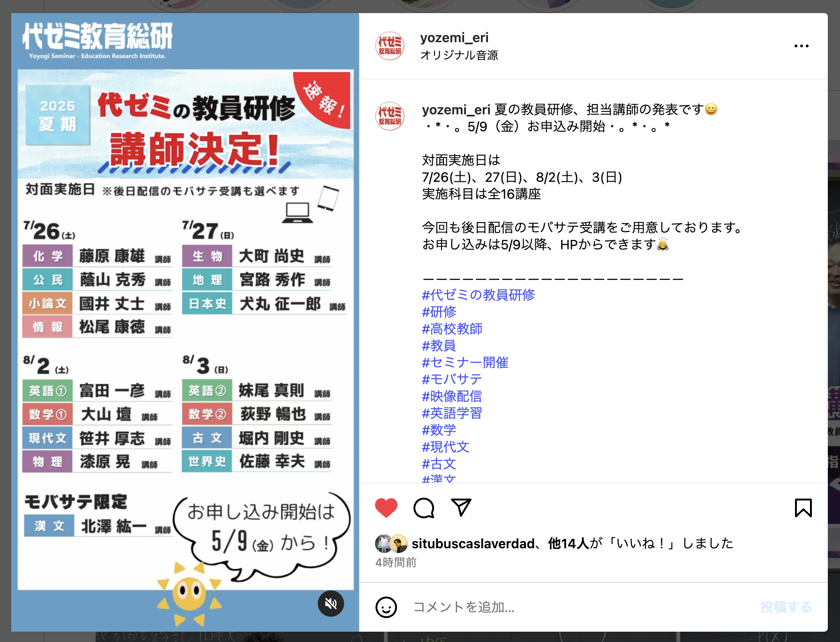Click the caption line 実施科目は全16講座
Image resolution: width=840 pixels, height=642 pixels.
pyautogui.click(x=481, y=194)
